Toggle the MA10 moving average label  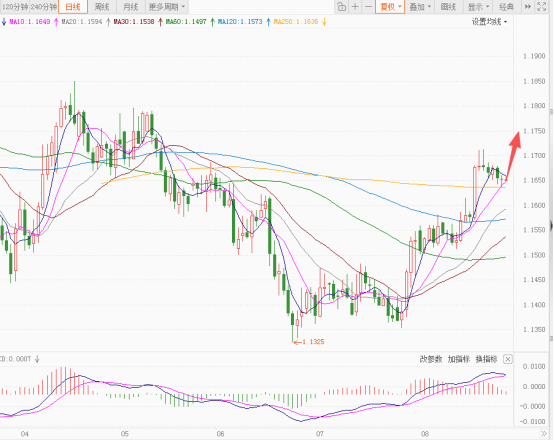30,22
